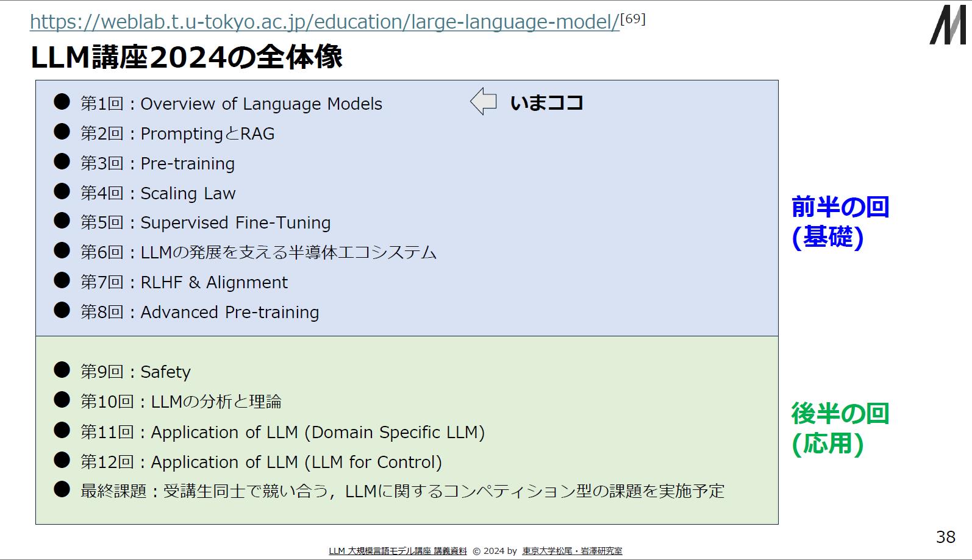Image resolution: width=972 pixels, height=560 pixels.
Task: Select 第5回 : Supervised Fine-Tuning line
Action: click(x=205, y=222)
